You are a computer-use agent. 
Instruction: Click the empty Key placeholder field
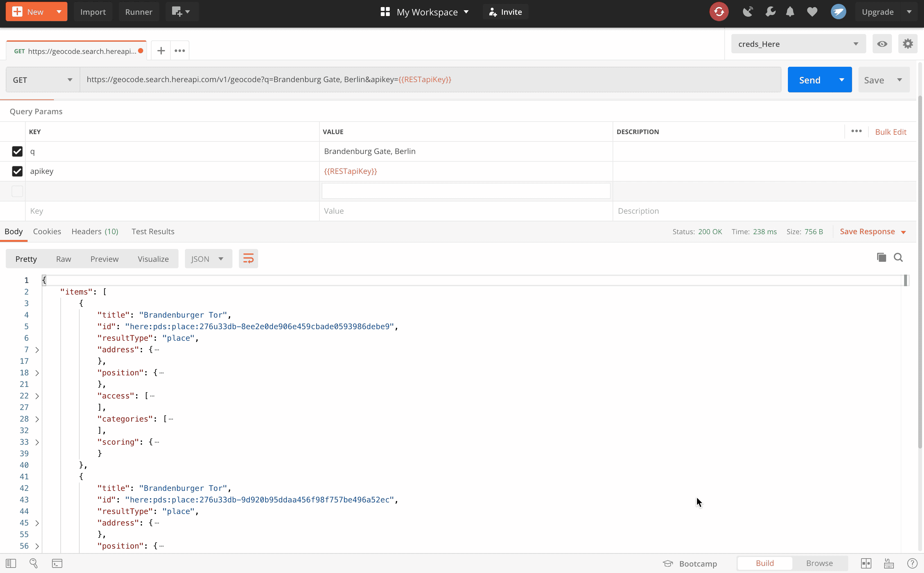pyautogui.click(x=172, y=211)
